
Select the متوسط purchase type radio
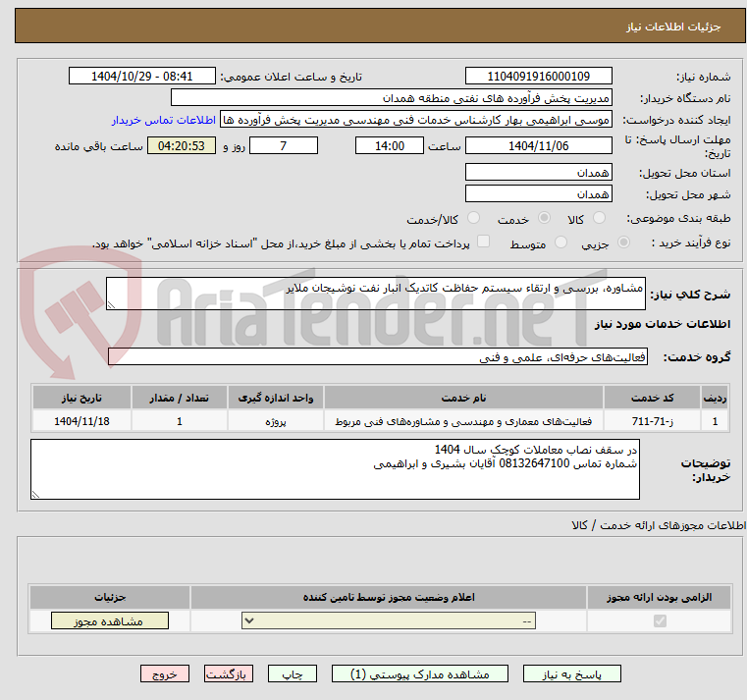click(561, 242)
